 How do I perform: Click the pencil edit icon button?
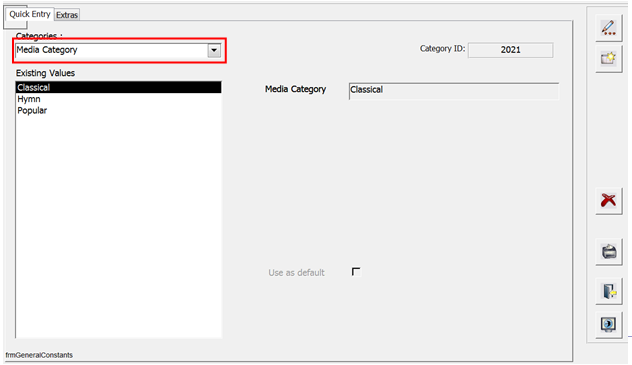(609, 28)
